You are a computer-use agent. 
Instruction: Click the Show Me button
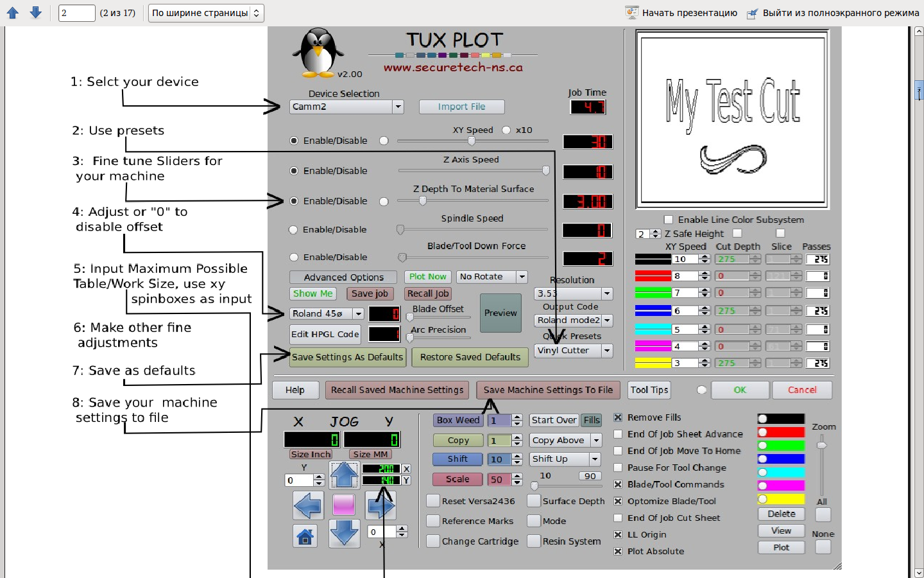pyautogui.click(x=313, y=293)
